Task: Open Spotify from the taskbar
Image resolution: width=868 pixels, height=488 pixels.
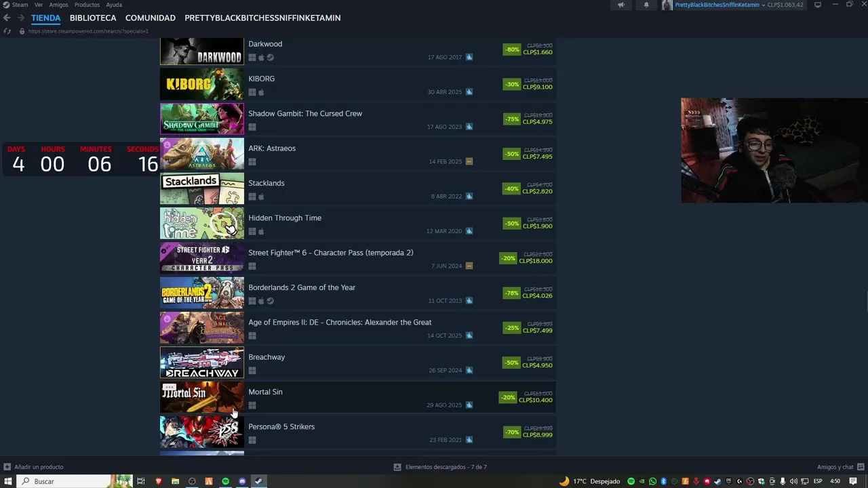Action: pyautogui.click(x=226, y=481)
